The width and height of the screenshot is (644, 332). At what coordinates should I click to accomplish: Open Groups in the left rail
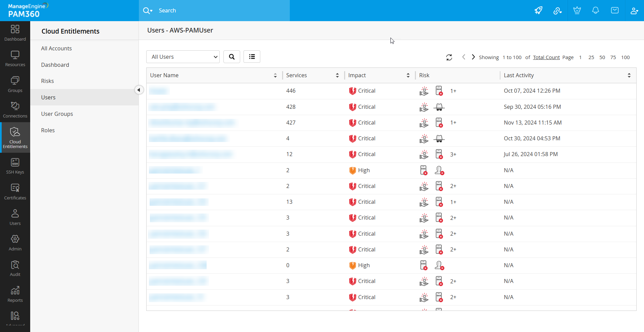point(15,84)
